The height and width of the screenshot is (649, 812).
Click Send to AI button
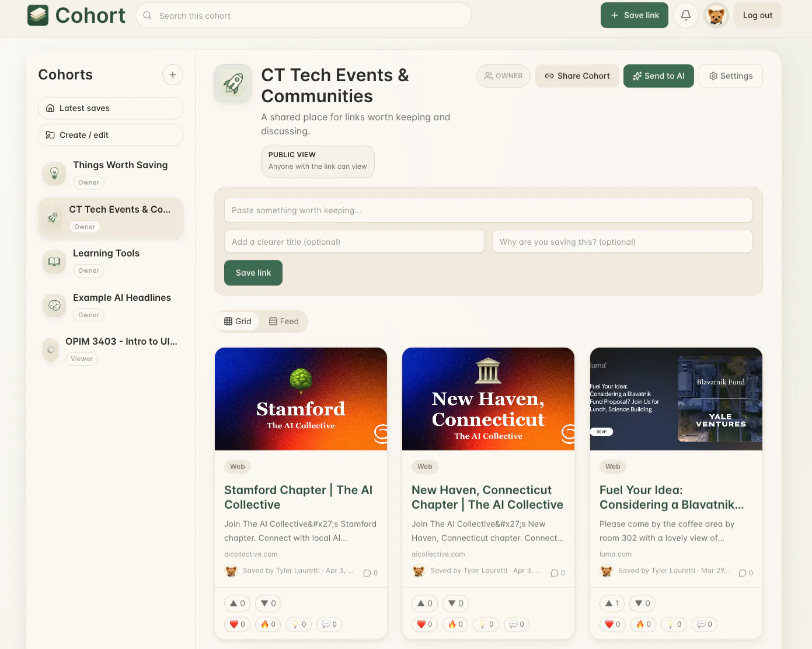pyautogui.click(x=658, y=76)
